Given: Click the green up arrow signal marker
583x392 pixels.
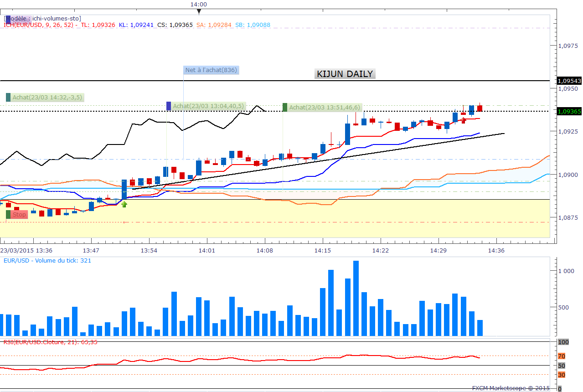Looking at the screenshot, I should click(x=124, y=204).
